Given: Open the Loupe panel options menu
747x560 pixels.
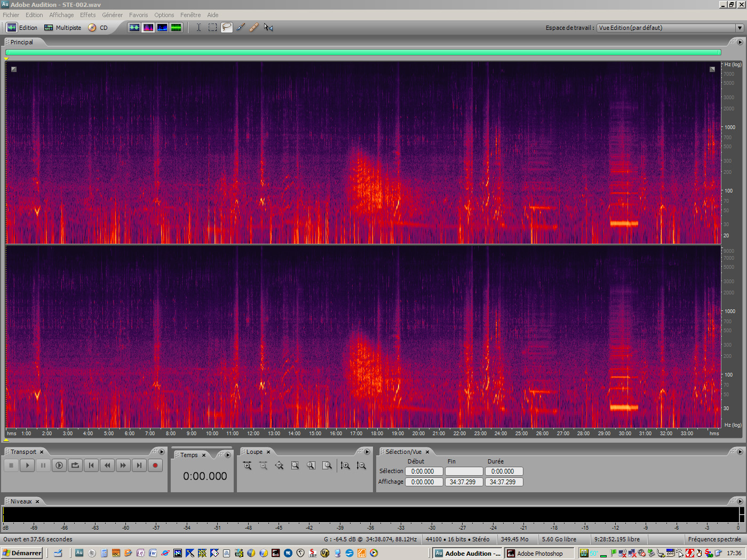Looking at the screenshot, I should [x=367, y=451].
